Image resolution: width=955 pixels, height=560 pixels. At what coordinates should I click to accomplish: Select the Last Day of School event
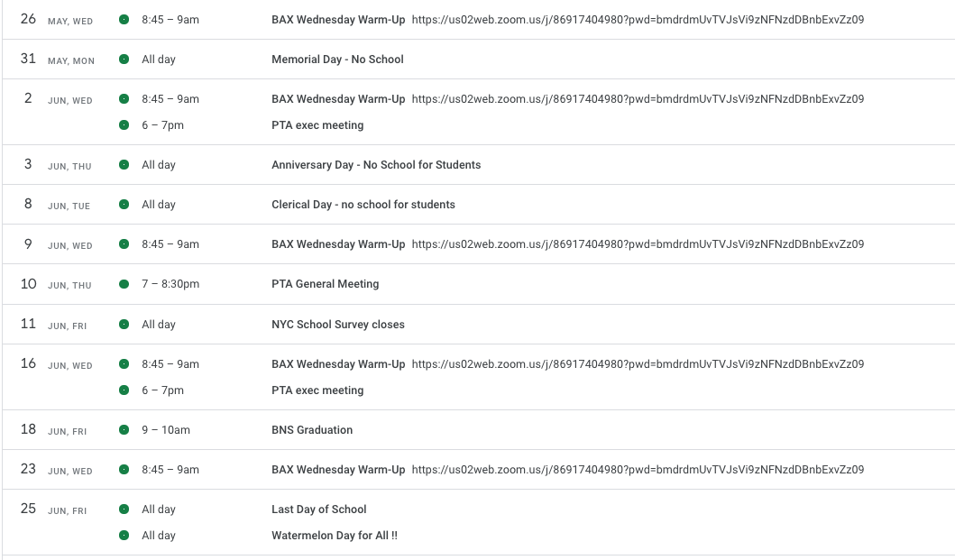click(x=319, y=510)
